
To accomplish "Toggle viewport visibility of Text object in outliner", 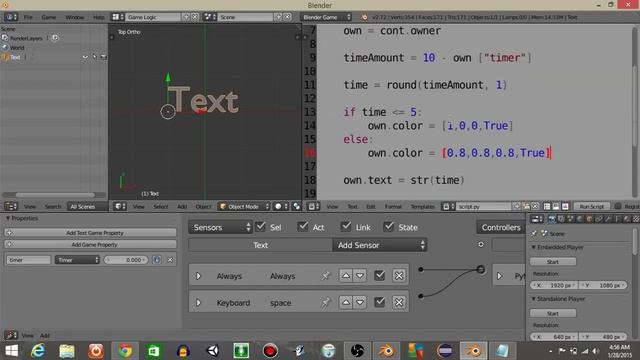I will click(85, 57).
